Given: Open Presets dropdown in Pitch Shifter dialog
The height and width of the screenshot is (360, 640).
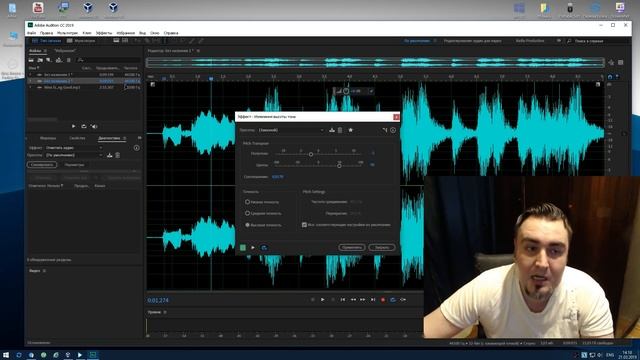Looking at the screenshot, I should pos(291,130).
